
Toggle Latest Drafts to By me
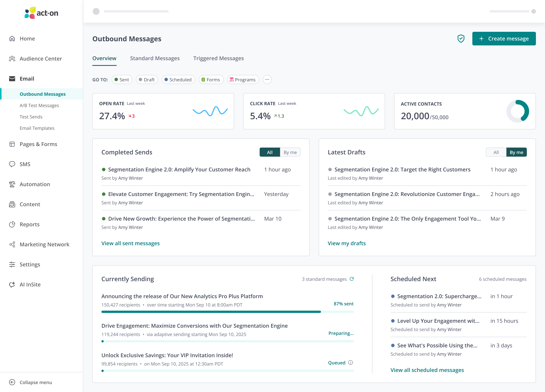coord(516,152)
